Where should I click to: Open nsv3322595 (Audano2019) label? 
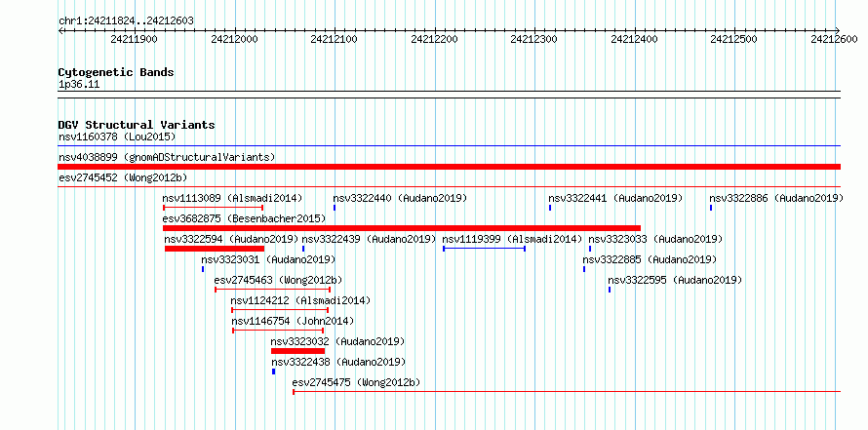pos(675,280)
